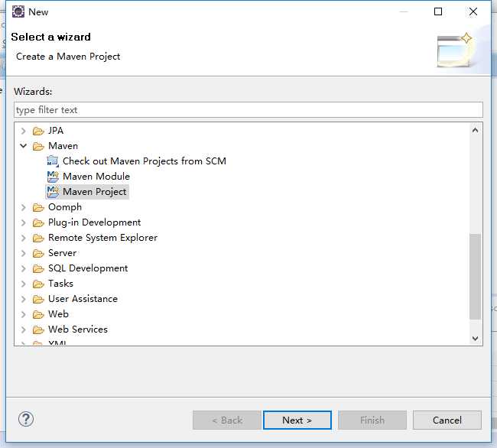Select the Web tree label
497x448 pixels.
pyautogui.click(x=58, y=314)
